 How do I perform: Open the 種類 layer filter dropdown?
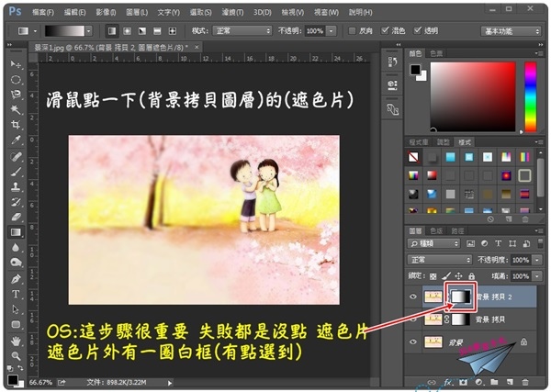point(433,243)
